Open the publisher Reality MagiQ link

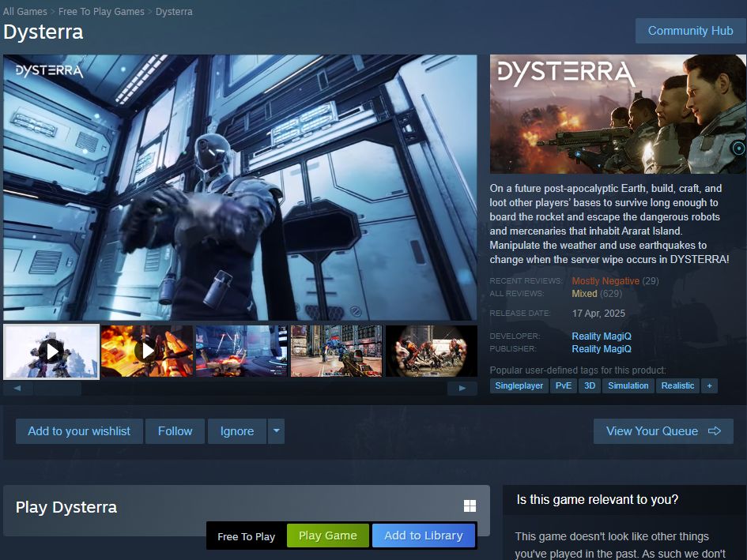click(x=602, y=349)
